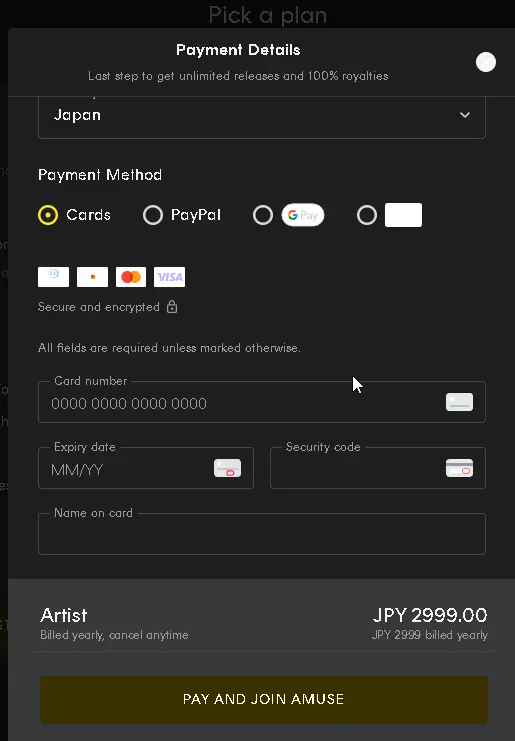Click the Billed yearly, cancel anytime text
515x741 pixels.
(x=114, y=635)
